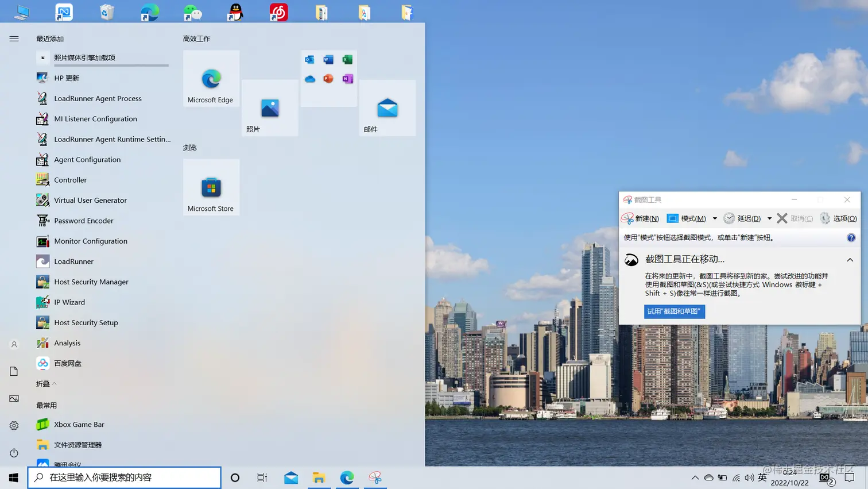Switch input method via 英 indicator
The width and height of the screenshot is (868, 489).
point(762,477)
